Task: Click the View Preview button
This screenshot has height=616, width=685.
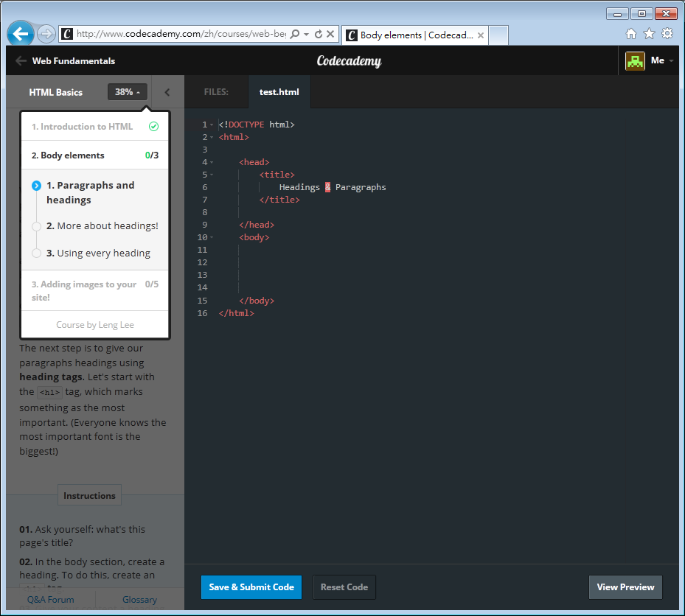Action: pyautogui.click(x=625, y=587)
